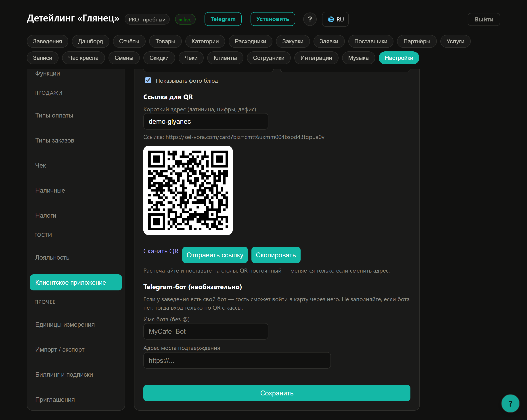Click the 'Детейлинг «Глянец»' business title
The width and height of the screenshot is (527, 420).
point(73,18)
